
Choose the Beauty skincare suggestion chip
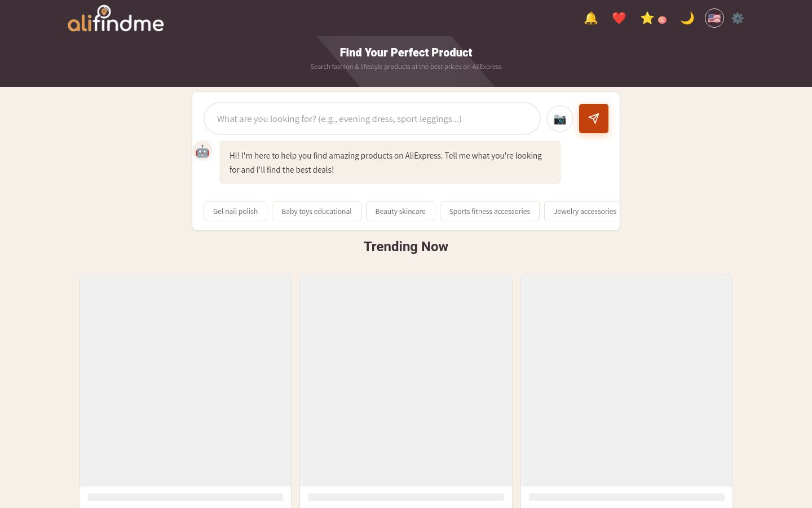pos(400,211)
